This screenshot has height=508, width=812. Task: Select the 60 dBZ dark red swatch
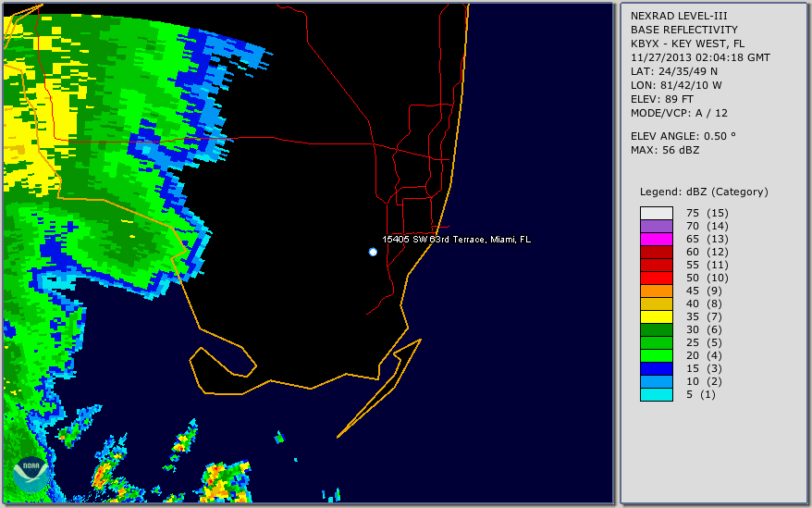656,252
